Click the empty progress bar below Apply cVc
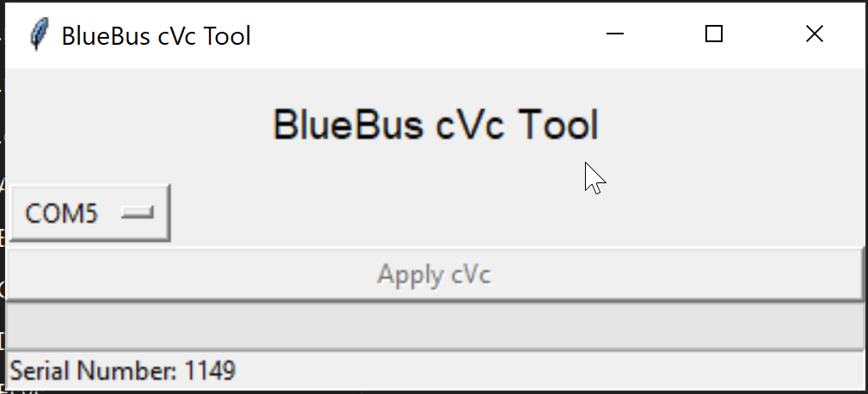868x394 pixels. 434,326
